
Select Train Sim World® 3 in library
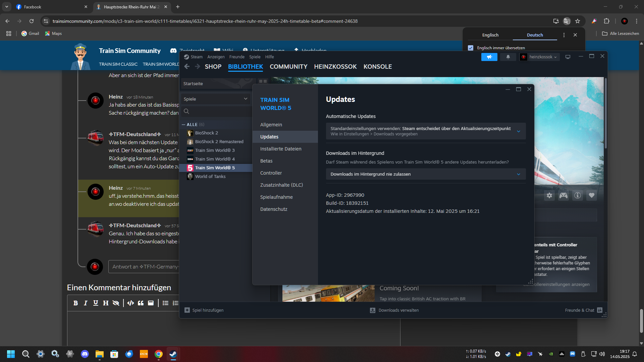tap(216, 150)
